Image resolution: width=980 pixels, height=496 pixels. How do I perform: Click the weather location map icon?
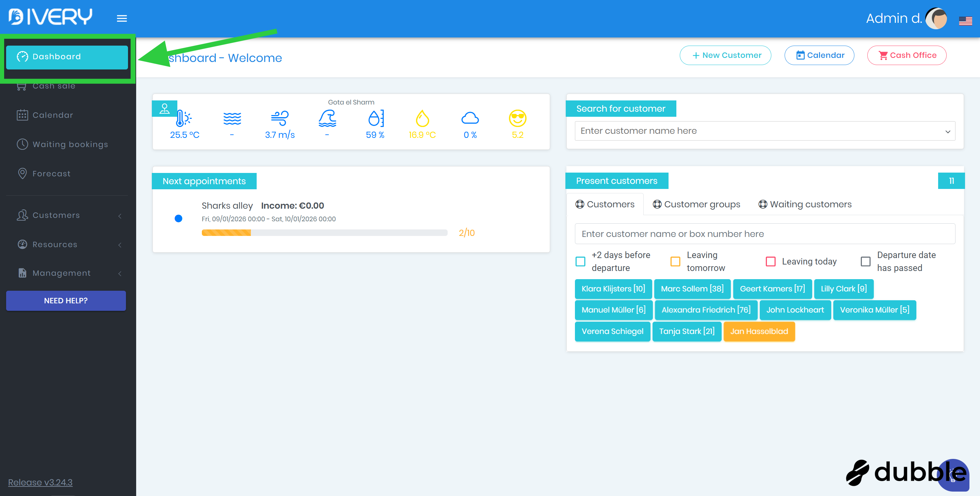click(164, 109)
